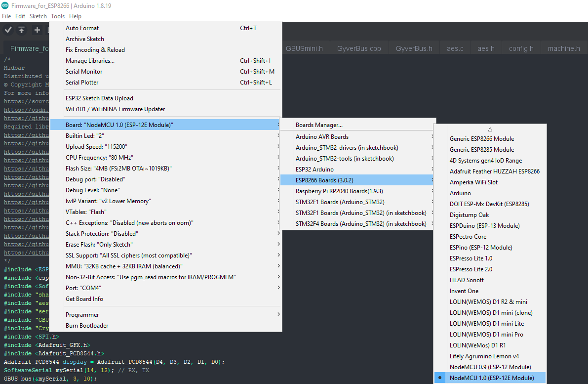The width and height of the screenshot is (588, 384).
Task: Select Generic ESP8285 Module board
Action: [x=490, y=149]
